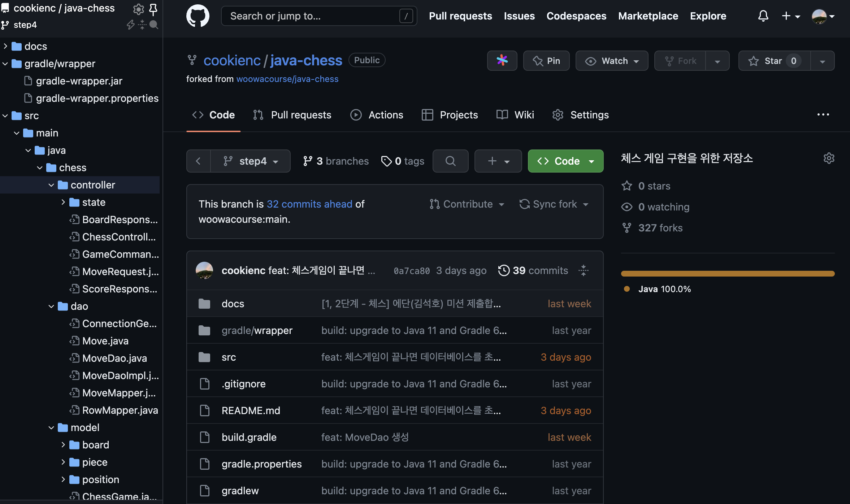Screen dimensions: 850x504
Task: Click the sidebar search magnifier icon
Action: click(x=154, y=25)
